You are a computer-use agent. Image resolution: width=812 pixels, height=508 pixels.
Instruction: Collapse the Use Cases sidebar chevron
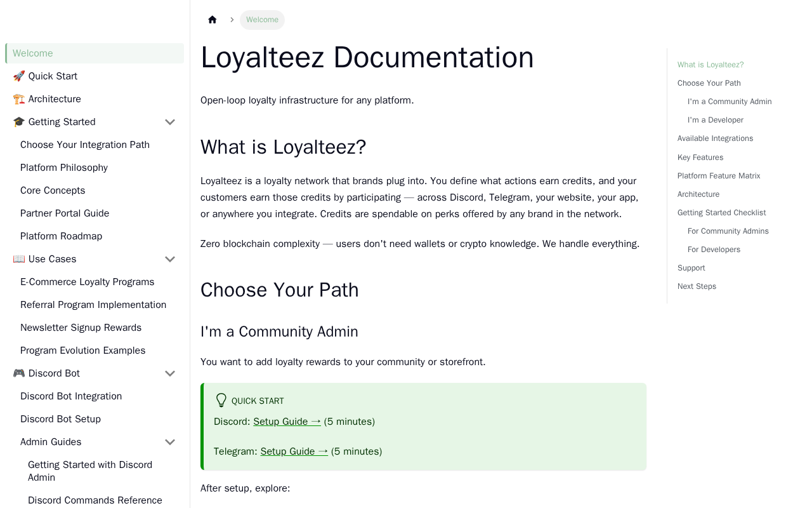click(170, 259)
